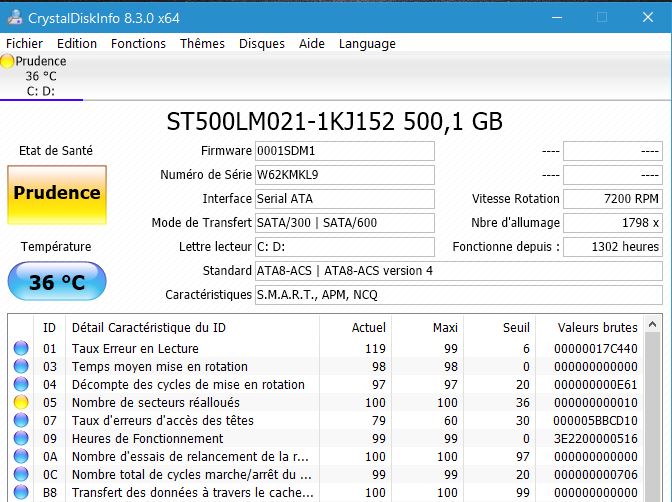
Task: Open the Fonctions menu
Action: pos(138,44)
